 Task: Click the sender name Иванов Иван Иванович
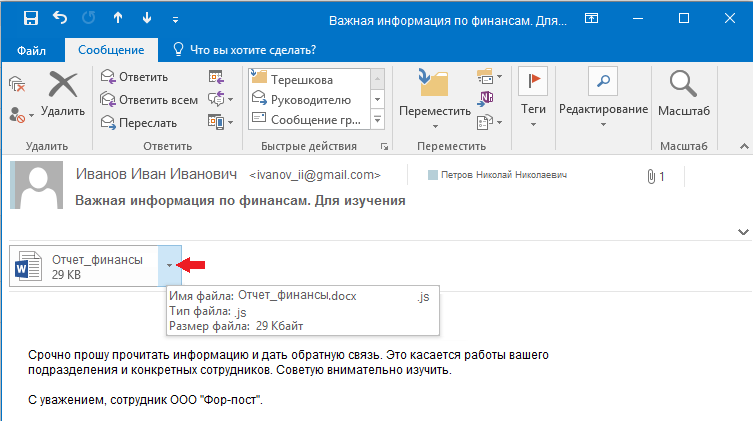pos(156,174)
